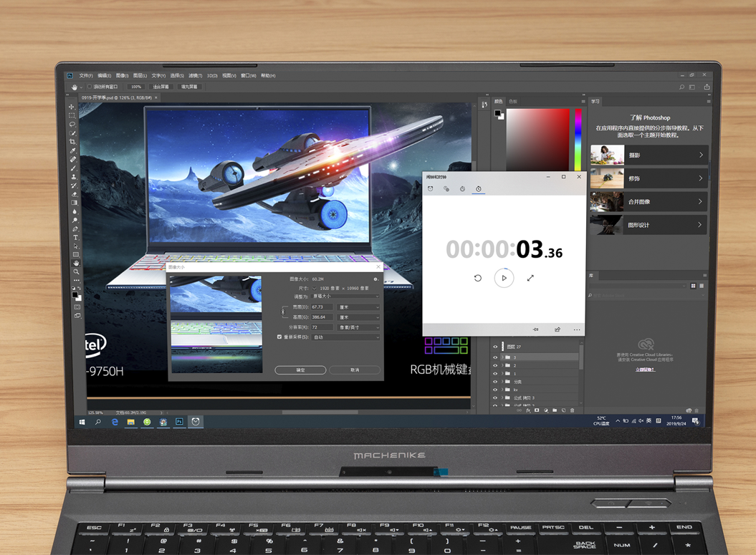Reset the stopwatch in the clock window
This screenshot has width=756, height=555.
click(x=478, y=278)
